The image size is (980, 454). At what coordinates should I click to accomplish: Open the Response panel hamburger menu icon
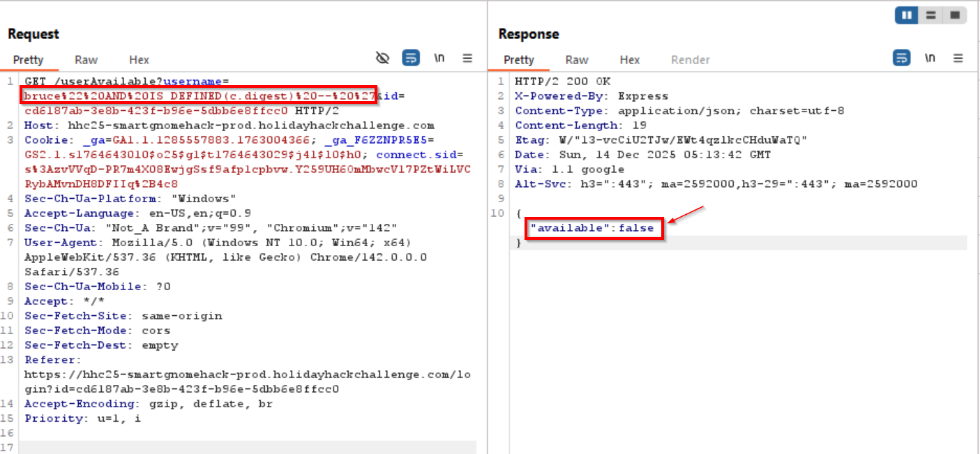click(958, 59)
